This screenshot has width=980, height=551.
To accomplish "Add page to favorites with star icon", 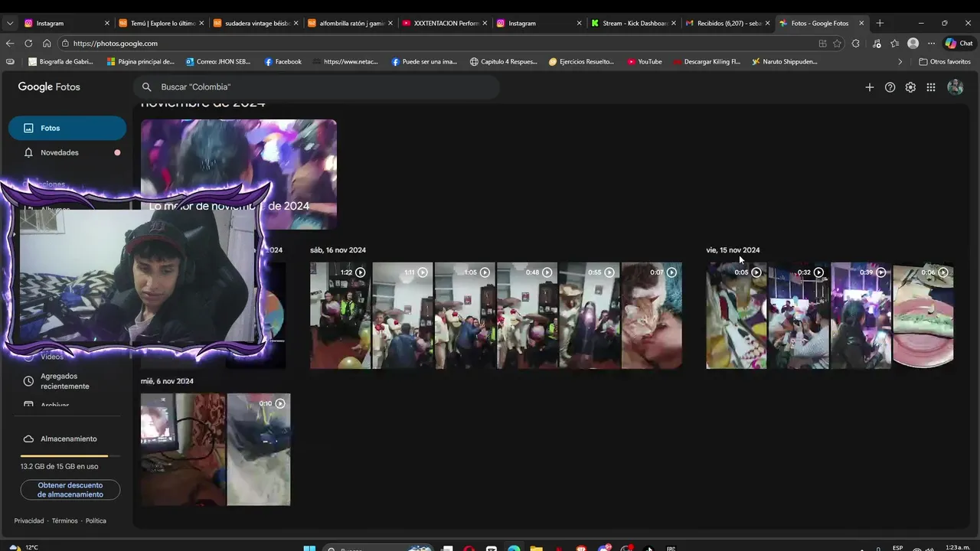I will coord(837,44).
